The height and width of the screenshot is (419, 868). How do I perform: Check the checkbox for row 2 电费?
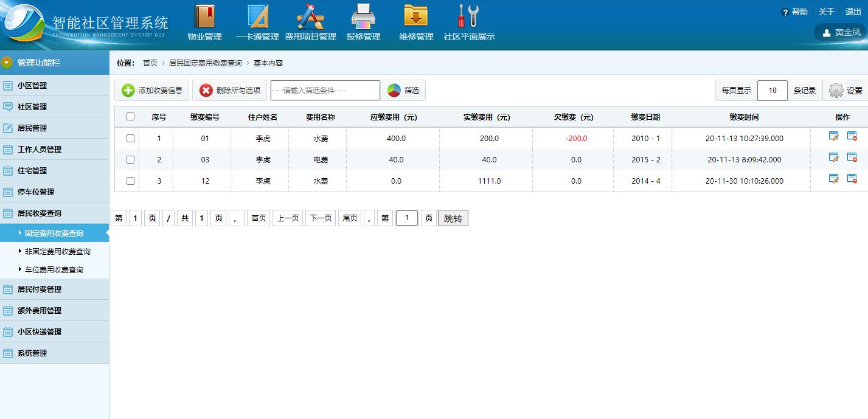[x=130, y=159]
